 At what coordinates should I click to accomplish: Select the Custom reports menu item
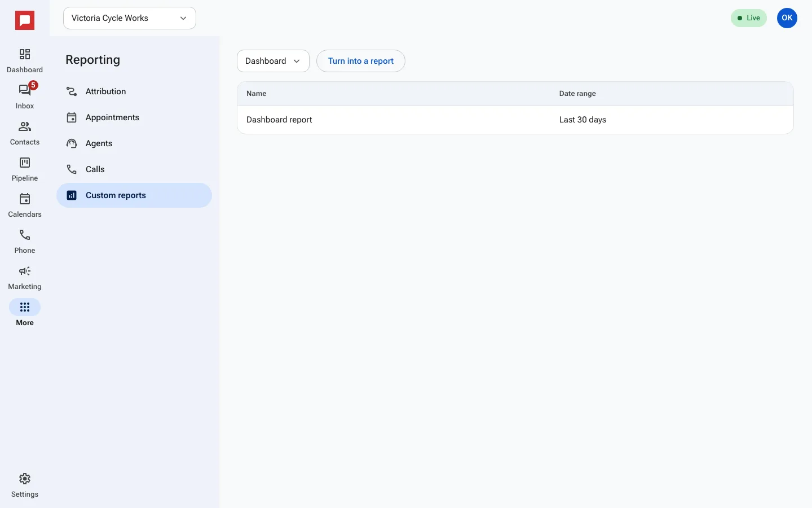[134, 195]
